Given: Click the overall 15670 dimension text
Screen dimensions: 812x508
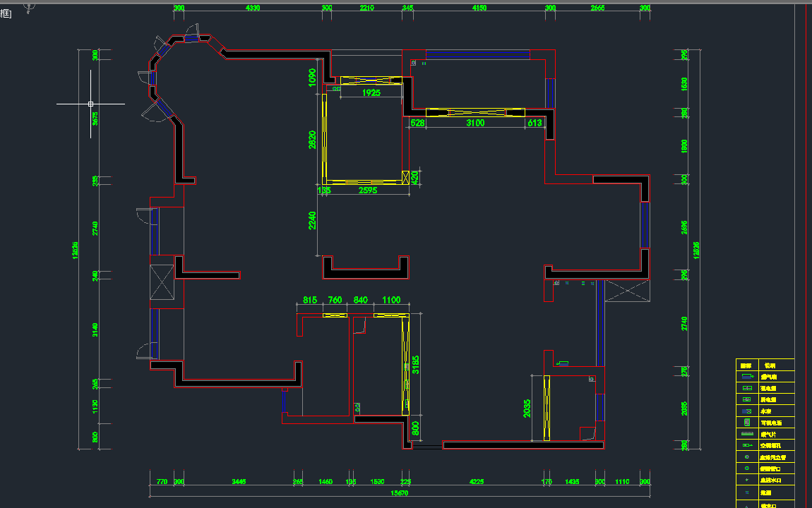Looking at the screenshot, I should 399,493.
